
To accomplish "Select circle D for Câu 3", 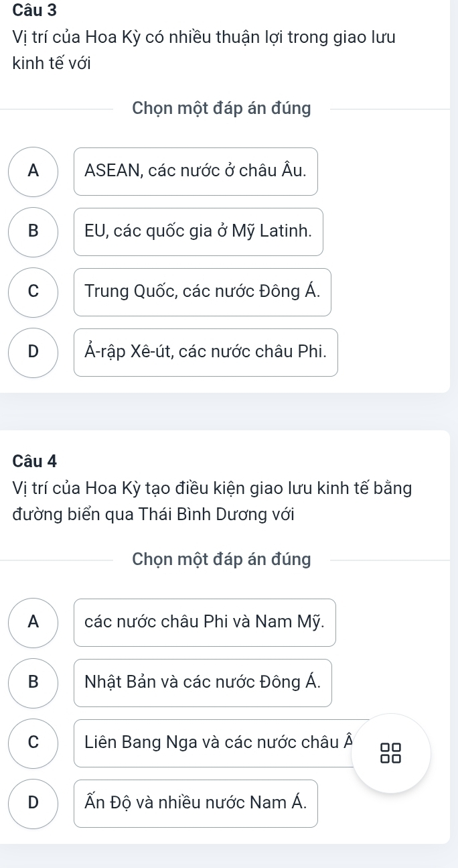I will 33,353.
